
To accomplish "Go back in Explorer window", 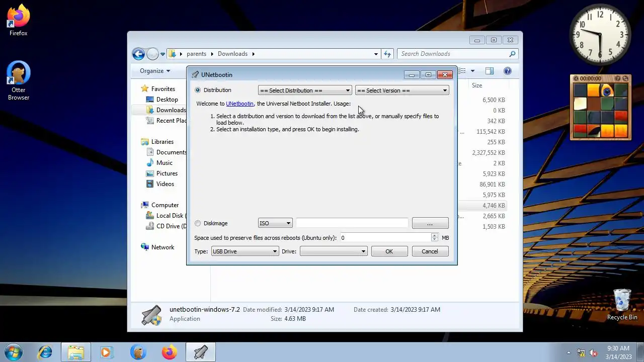I will (x=138, y=54).
